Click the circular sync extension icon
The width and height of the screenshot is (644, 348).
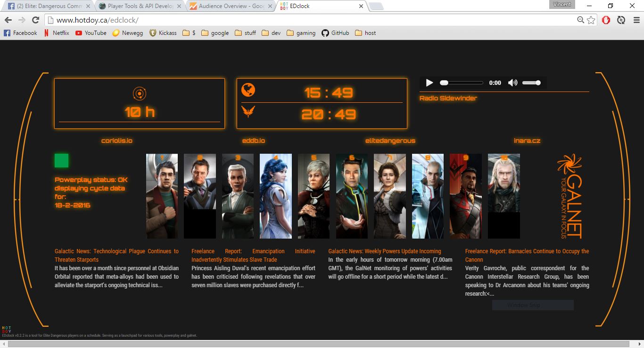pyautogui.click(x=621, y=20)
